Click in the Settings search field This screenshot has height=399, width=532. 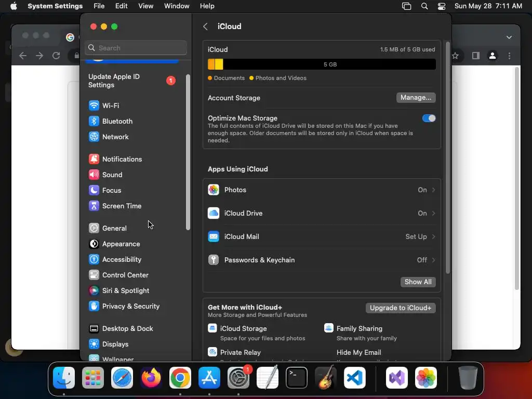pyautogui.click(x=136, y=48)
